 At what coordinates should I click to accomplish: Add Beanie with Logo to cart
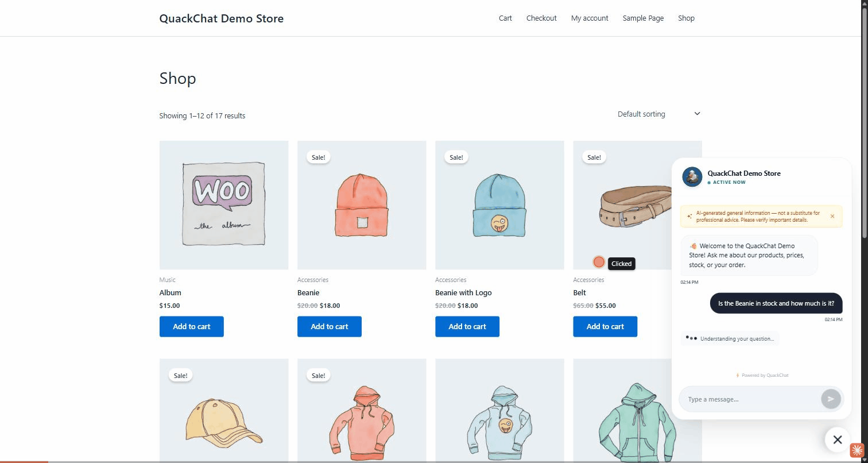[x=467, y=326]
